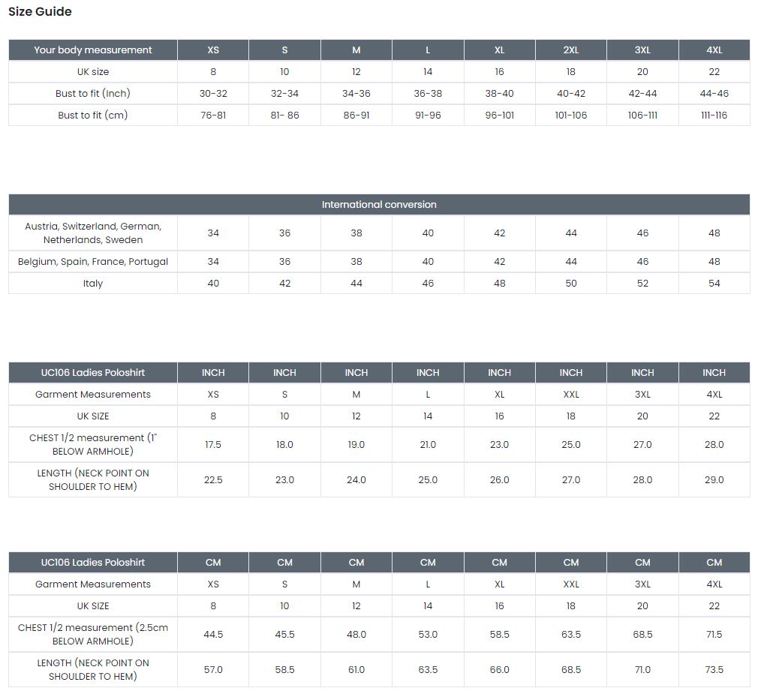The image size is (758, 700).
Task: Click "UC106 Ladies Poloshirt" header of INCH table
Action: 93,373
